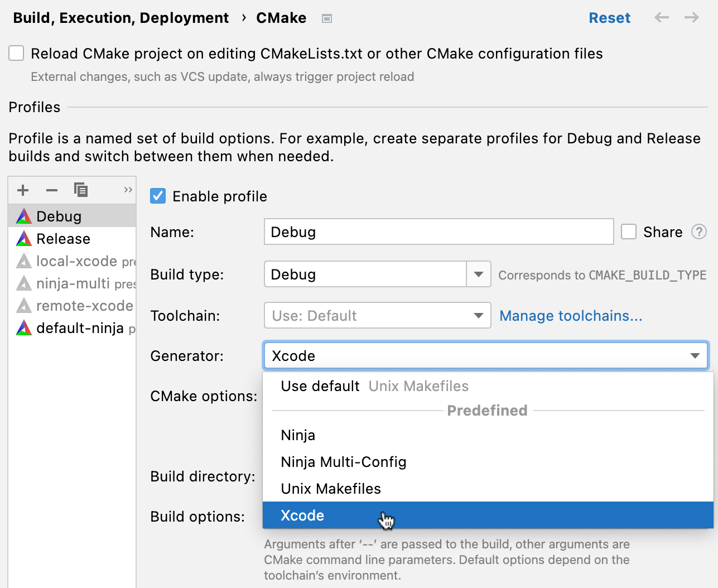Enable reload CMake project on editing CMakeLists.txt
Image resolution: width=718 pixels, height=588 pixels.
point(16,53)
